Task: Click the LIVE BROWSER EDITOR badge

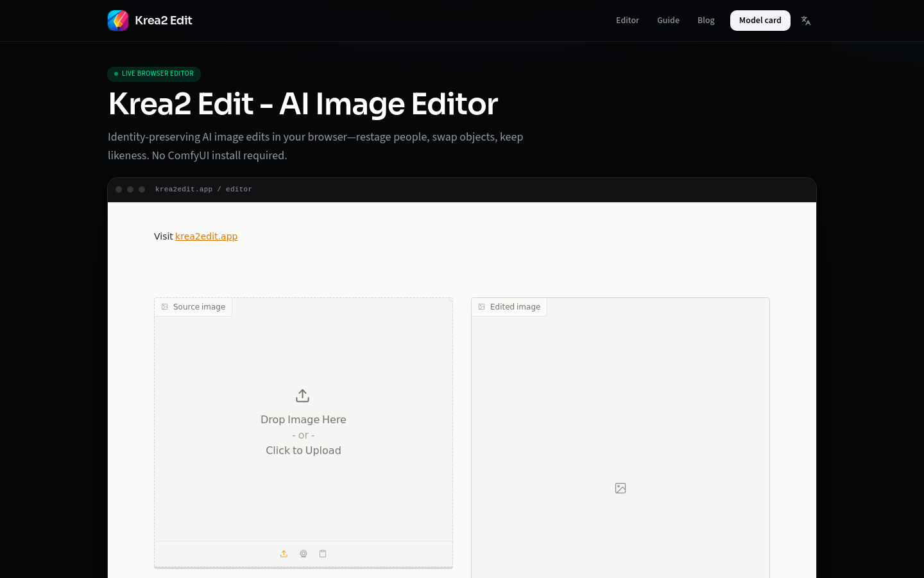Action: tap(154, 74)
